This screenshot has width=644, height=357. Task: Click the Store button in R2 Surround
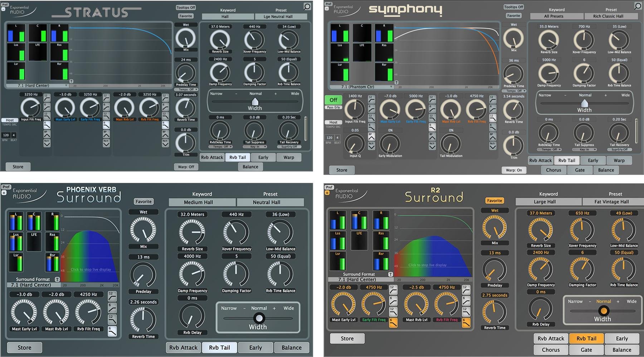tap(347, 338)
